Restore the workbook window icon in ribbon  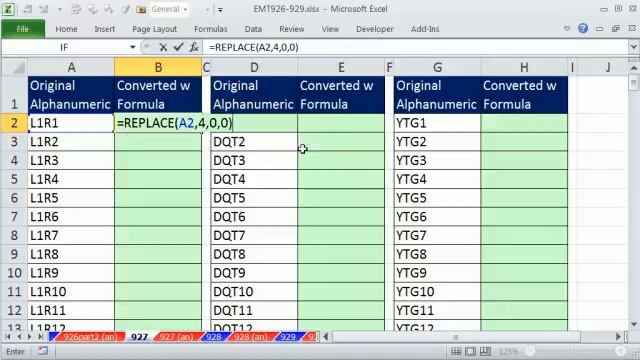click(x=616, y=29)
